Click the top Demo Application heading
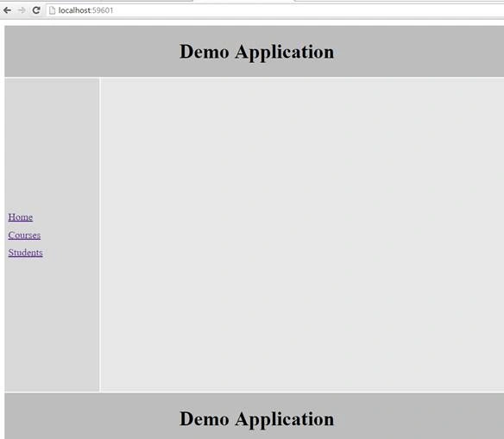Screen dimensions: 504x439 pos(256,52)
